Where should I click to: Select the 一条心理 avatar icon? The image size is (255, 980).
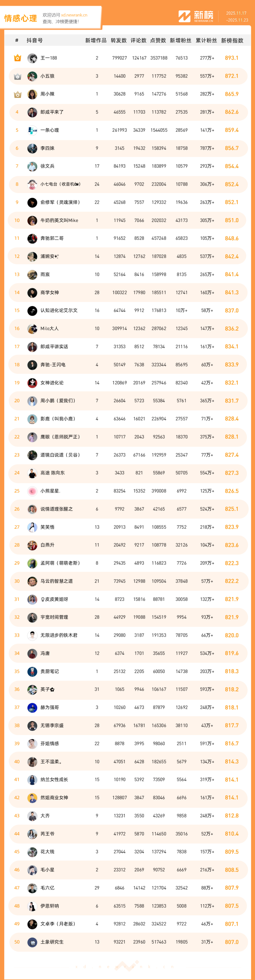click(32, 130)
